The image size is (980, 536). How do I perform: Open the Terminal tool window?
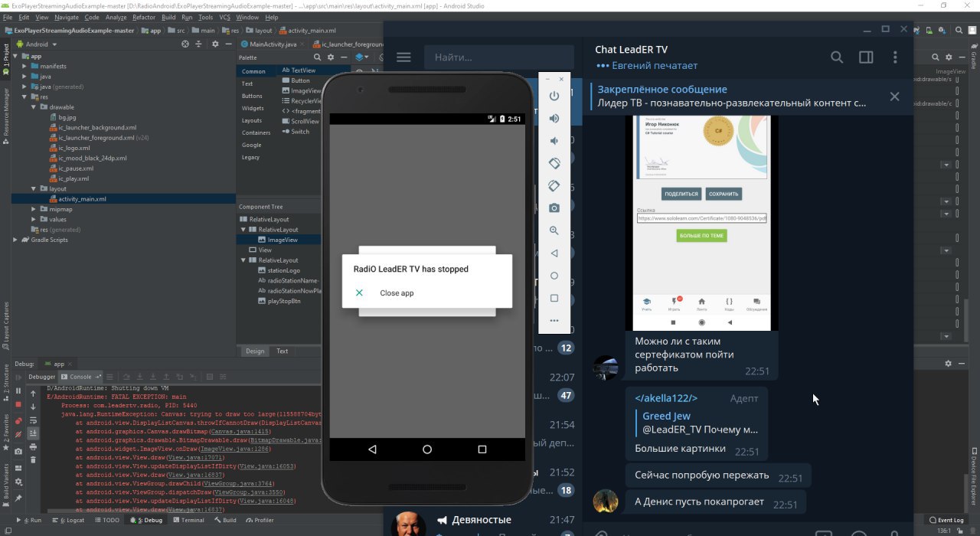188,520
